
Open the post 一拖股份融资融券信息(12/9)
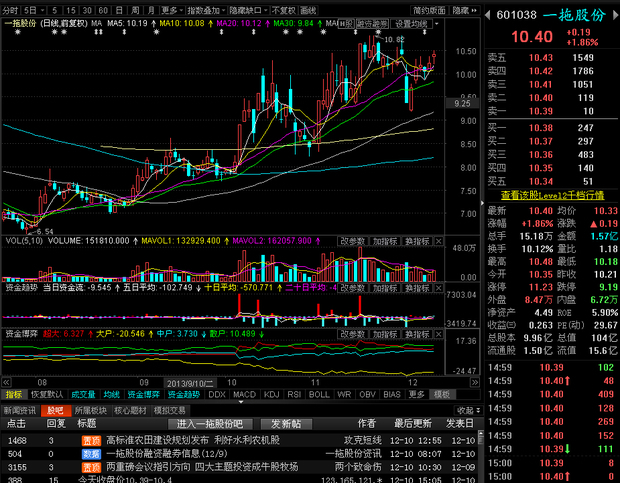pos(166,454)
